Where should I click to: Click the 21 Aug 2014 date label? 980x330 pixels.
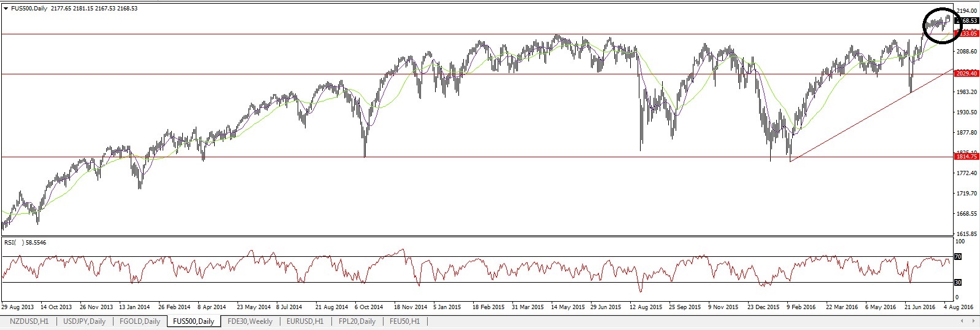(331, 307)
